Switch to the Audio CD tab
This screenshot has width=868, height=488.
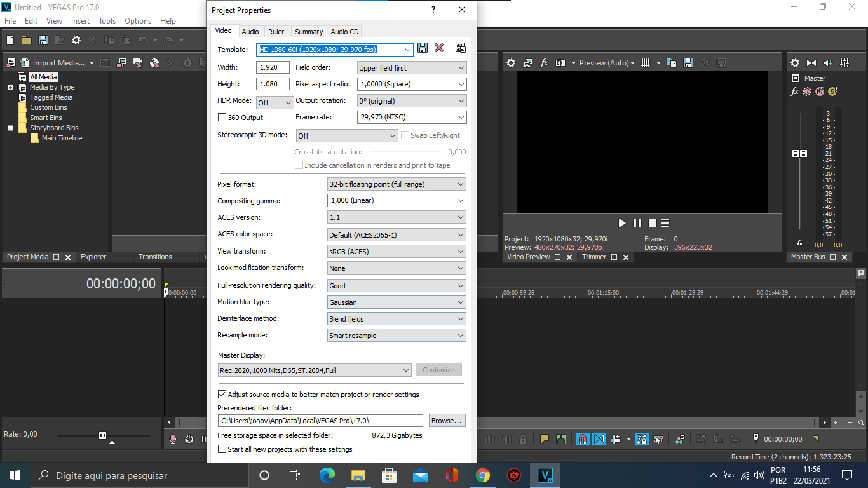click(x=344, y=32)
